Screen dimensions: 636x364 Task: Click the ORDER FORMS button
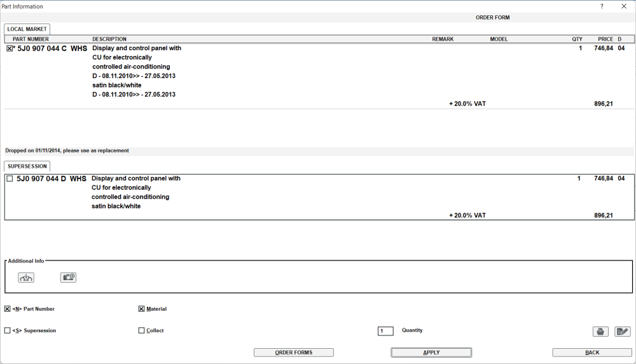pyautogui.click(x=294, y=353)
